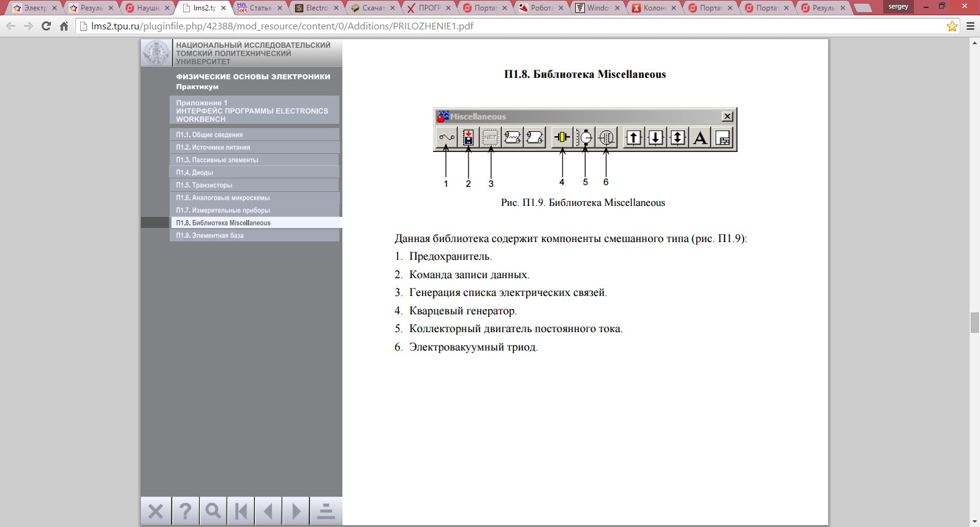This screenshot has width=980, height=527.
Task: Open search with the magnifier icon
Action: (213, 511)
